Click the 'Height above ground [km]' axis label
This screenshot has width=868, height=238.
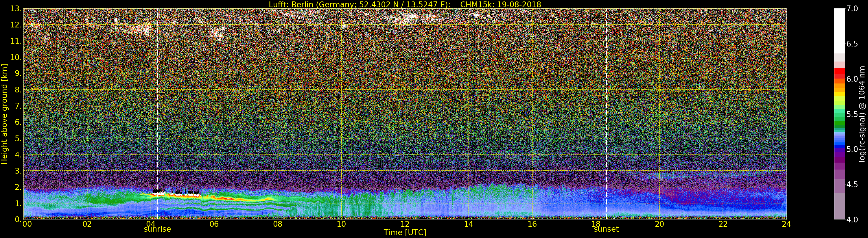pos(4,114)
